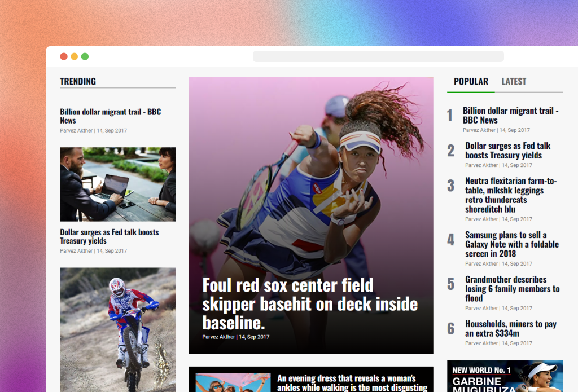This screenshot has height=392, width=578.
Task: Open 'An evening dress that reveals' article
Action: (x=352, y=382)
